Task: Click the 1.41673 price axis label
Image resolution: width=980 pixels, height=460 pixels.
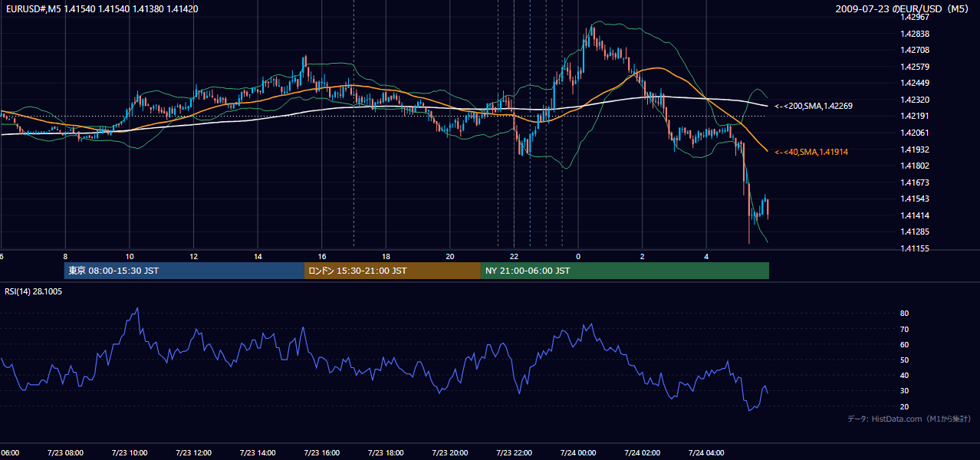Action: tap(916, 182)
